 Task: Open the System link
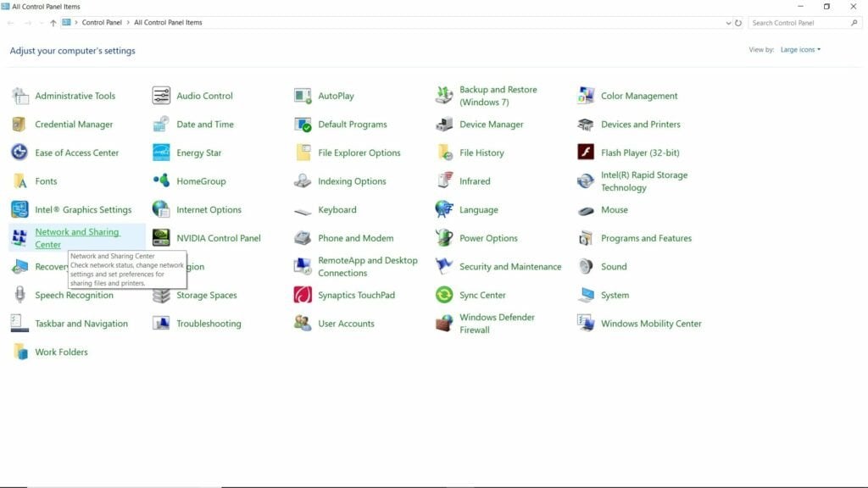coord(615,295)
